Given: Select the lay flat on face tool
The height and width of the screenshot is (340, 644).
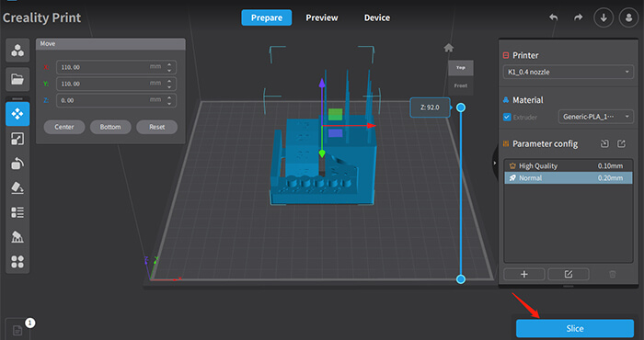Looking at the screenshot, I should 17,187.
